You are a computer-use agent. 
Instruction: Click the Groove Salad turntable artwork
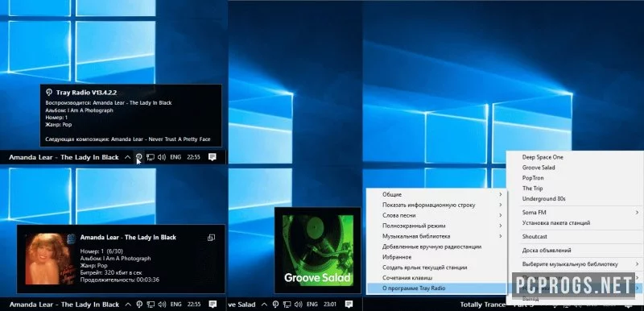pos(318,251)
